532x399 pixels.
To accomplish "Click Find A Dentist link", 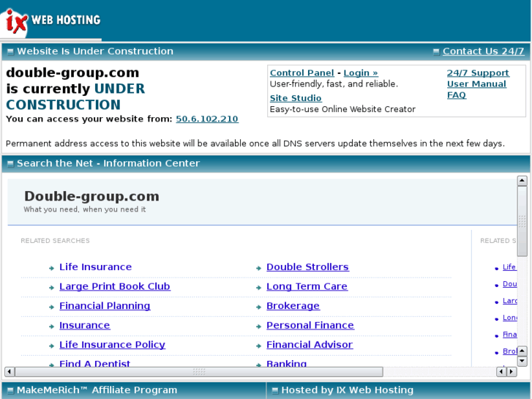I will pyautogui.click(x=94, y=363).
